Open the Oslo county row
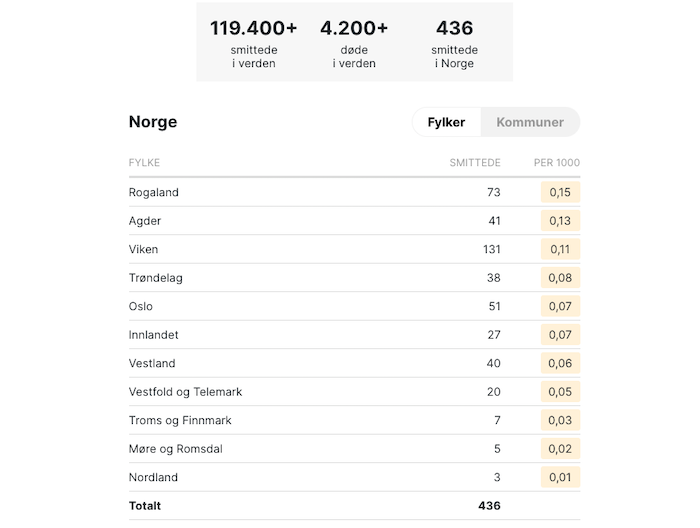Image resolution: width=700 pixels, height=528 pixels. 354,307
